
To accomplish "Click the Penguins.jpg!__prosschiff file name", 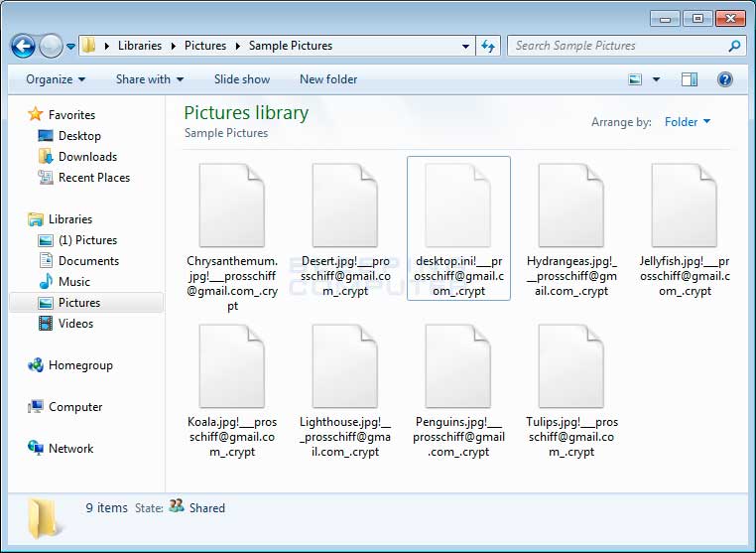I will click(458, 437).
